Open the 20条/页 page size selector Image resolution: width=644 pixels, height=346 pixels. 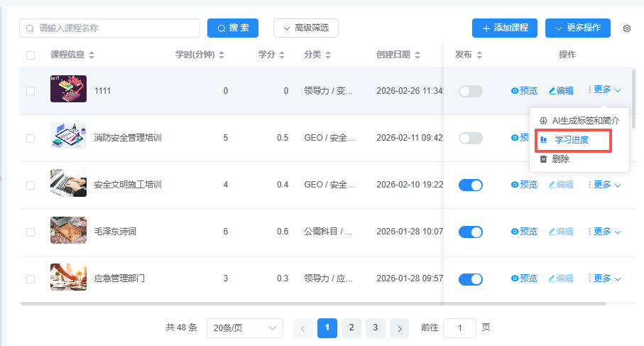pyautogui.click(x=245, y=328)
